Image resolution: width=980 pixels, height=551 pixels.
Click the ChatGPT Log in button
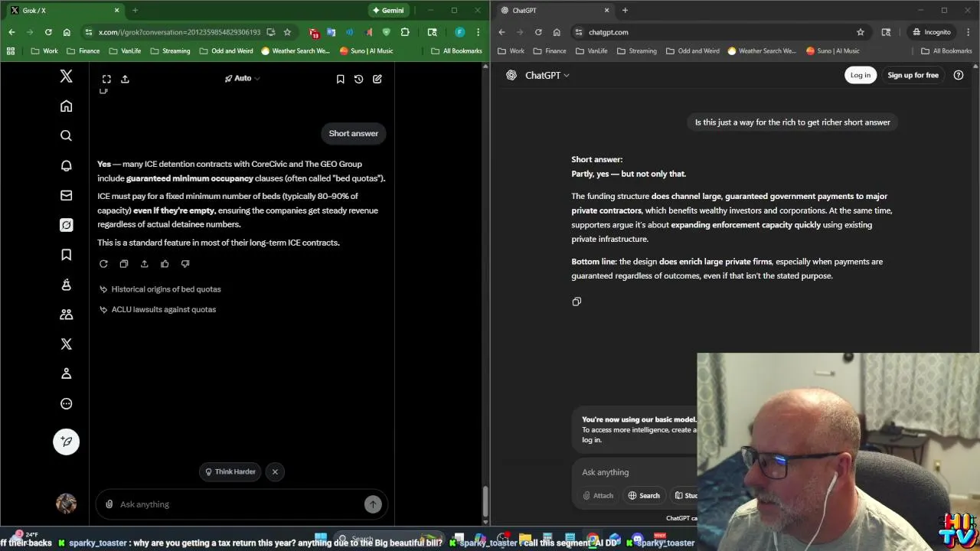pyautogui.click(x=861, y=75)
